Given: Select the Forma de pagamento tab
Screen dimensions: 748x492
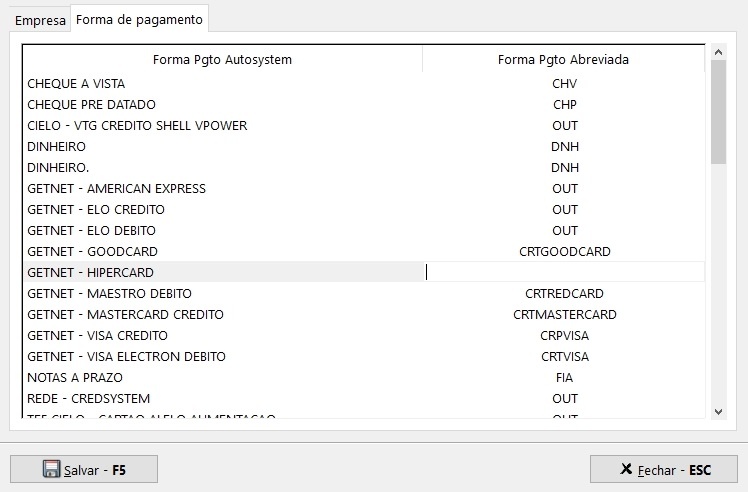Looking at the screenshot, I should click(x=139, y=20).
